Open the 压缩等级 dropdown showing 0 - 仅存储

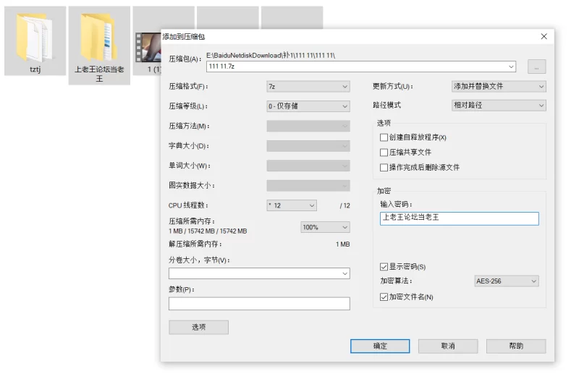(308, 106)
